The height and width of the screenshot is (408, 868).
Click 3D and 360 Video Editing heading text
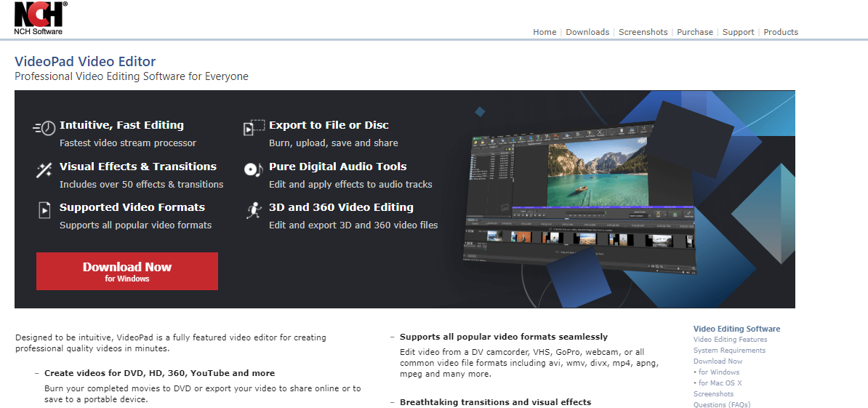pyautogui.click(x=341, y=207)
